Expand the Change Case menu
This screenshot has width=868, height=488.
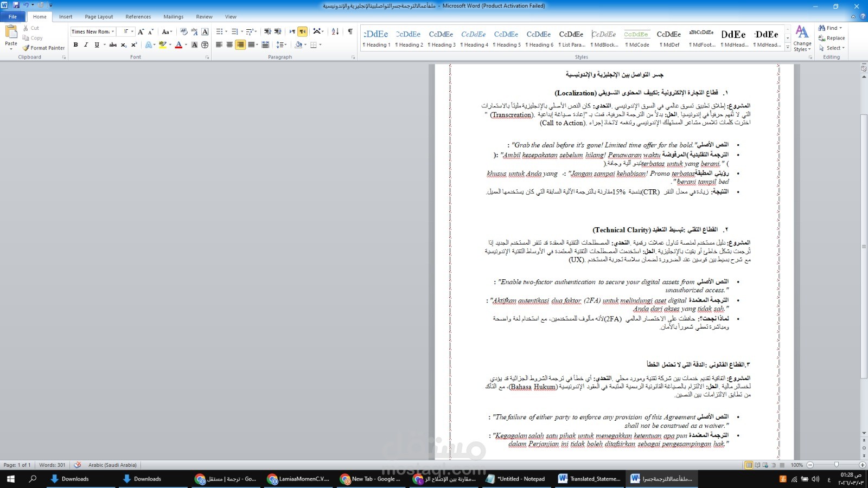[x=167, y=31]
